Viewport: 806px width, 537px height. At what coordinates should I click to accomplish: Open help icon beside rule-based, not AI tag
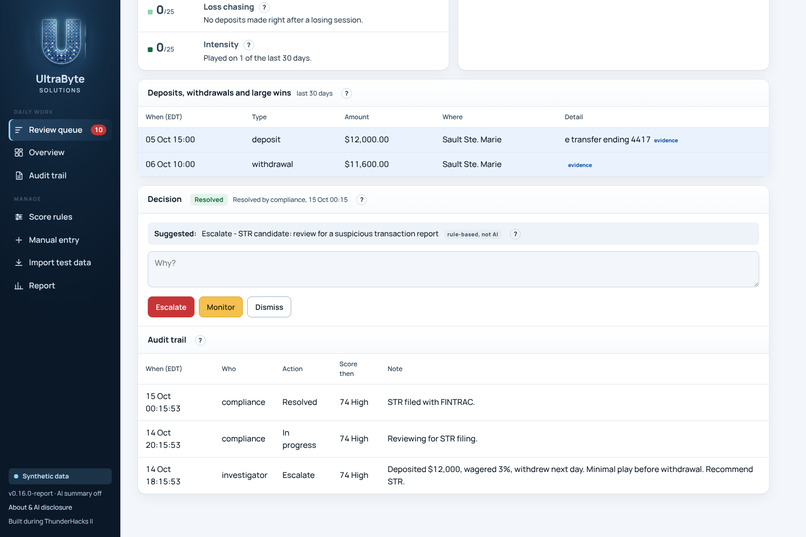pos(515,234)
